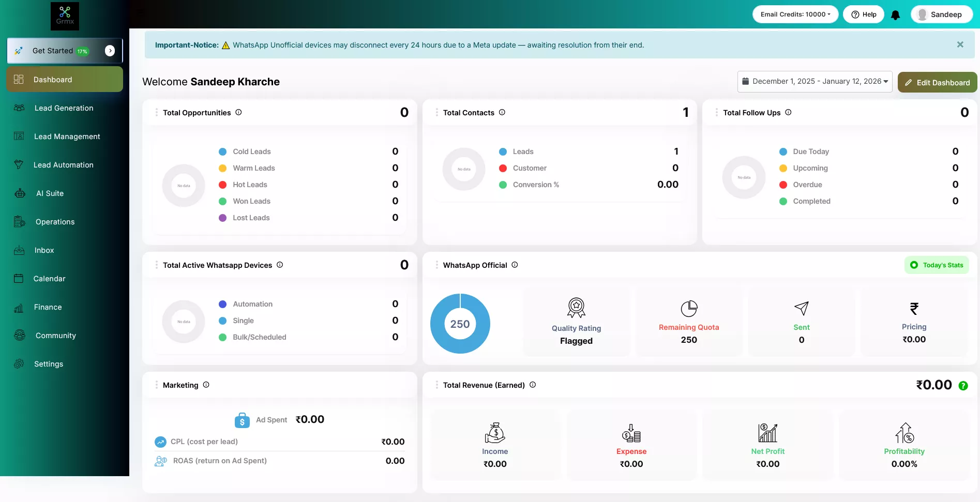Viewport: 980px width, 502px height.
Task: Click the blue WhatsApp quota donut chart
Action: pos(460,324)
